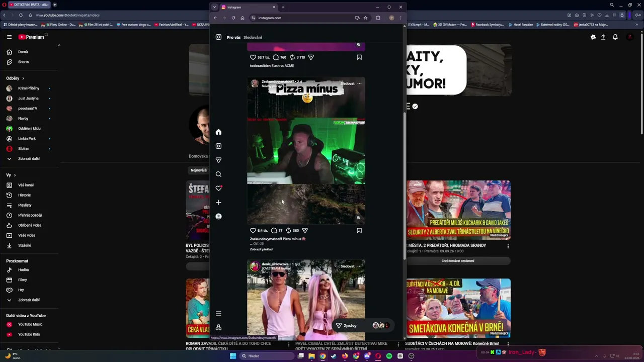Open Instagram Home from the sidebar
Image resolution: width=644 pixels, height=362 pixels.
pos(218,132)
